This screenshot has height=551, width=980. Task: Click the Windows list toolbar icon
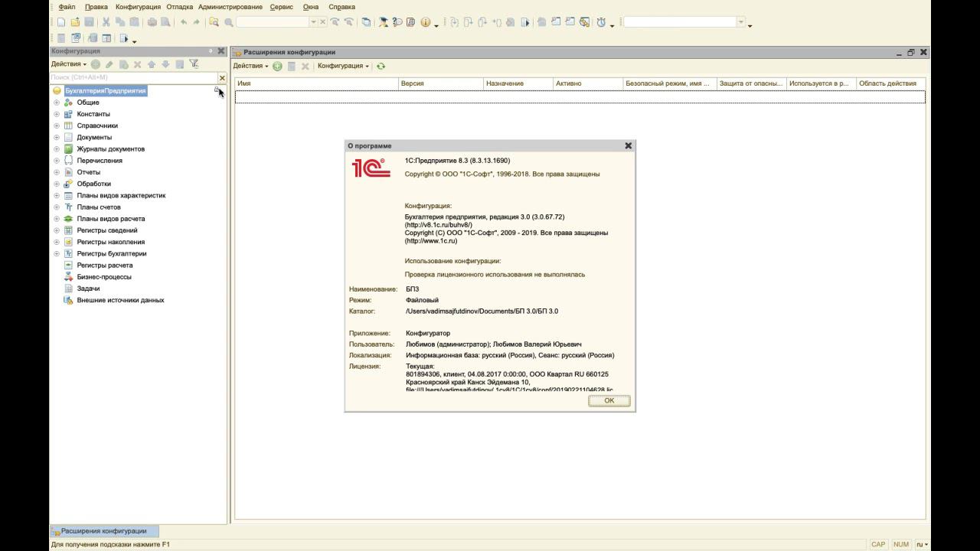click(367, 23)
